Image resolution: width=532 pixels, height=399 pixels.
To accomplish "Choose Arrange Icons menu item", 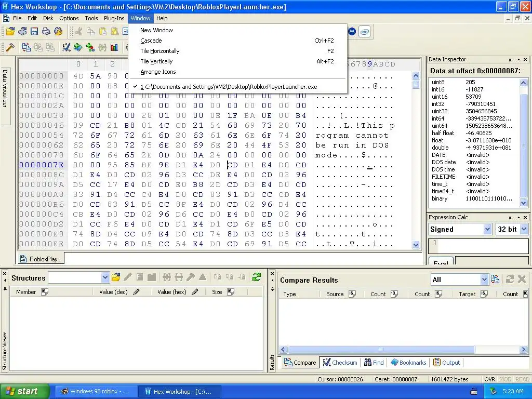I will (x=237, y=72).
